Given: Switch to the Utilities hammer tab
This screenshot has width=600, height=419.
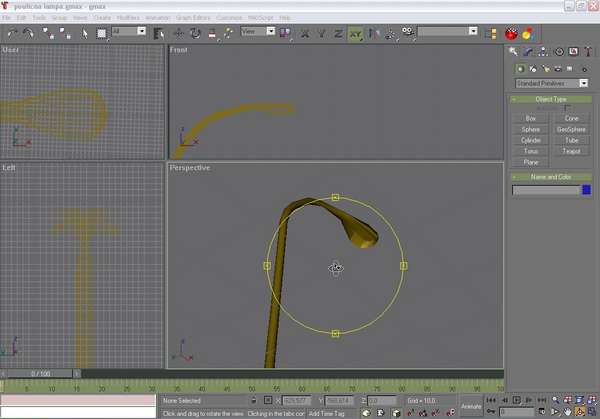Looking at the screenshot, I should (588, 51).
